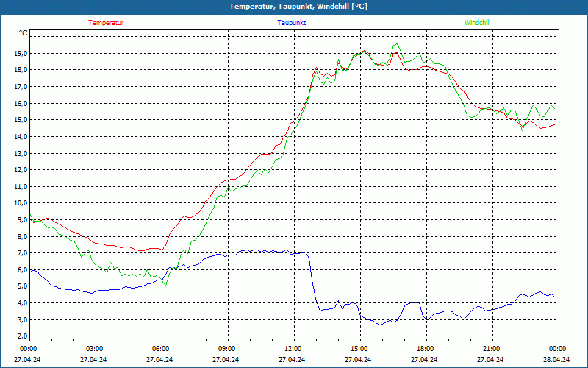
Task: Select the 12:00 time axis label
Action: point(293,349)
